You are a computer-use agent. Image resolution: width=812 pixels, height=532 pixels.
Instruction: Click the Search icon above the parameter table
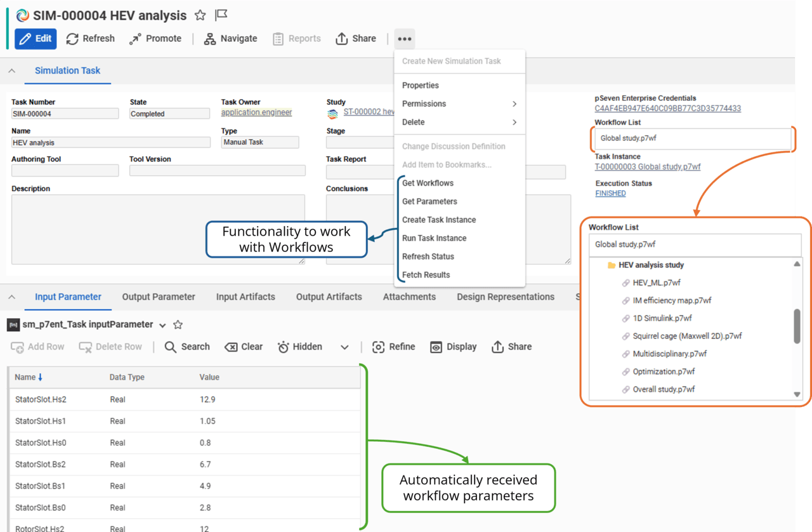(x=171, y=347)
